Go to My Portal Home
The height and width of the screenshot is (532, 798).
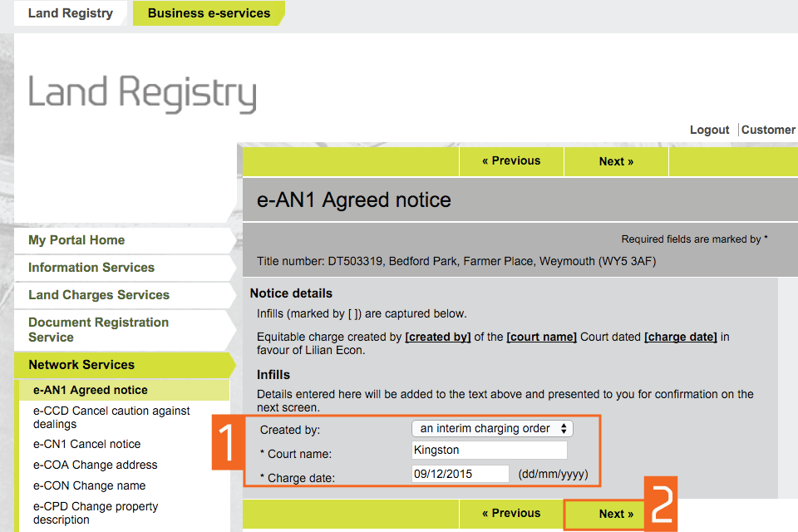pyautogui.click(x=76, y=240)
